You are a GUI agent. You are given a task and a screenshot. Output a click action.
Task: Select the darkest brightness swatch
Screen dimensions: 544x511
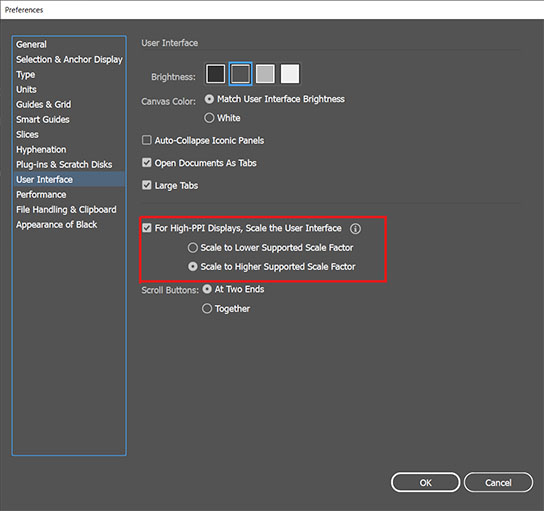(215, 74)
